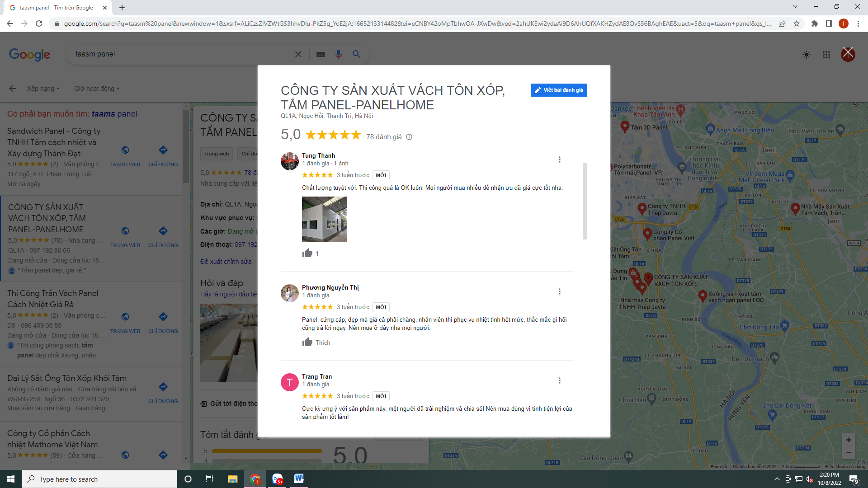Click the Trang web button in business panel
This screenshot has height=488, width=868.
216,154
